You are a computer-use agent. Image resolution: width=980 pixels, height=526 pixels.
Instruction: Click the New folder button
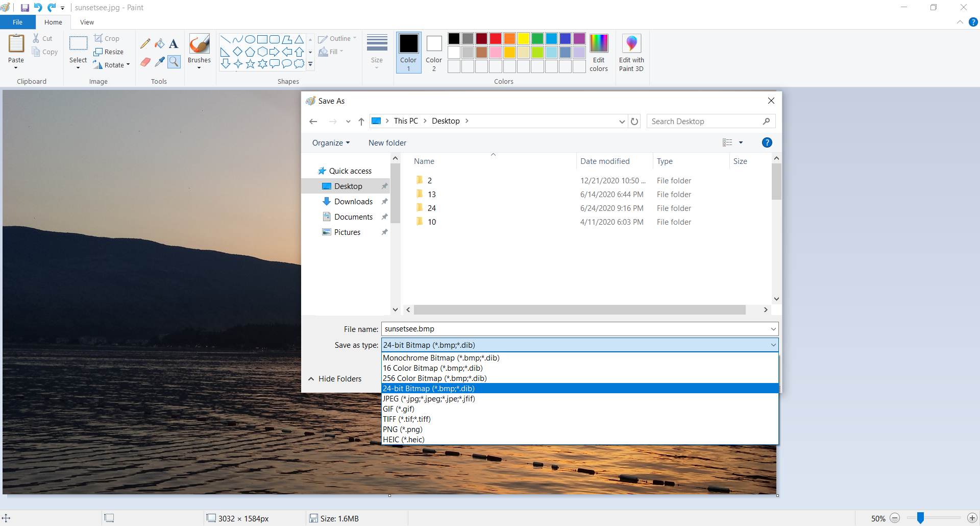[387, 143]
